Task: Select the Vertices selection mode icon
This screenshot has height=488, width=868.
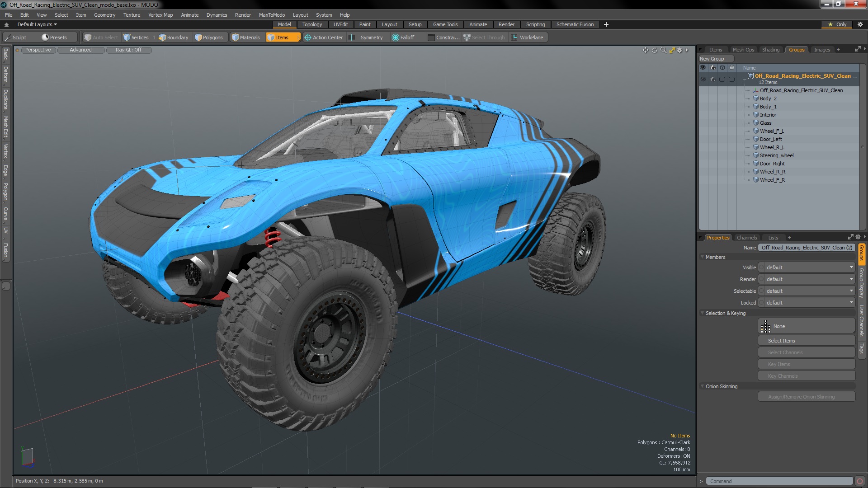Action: pyautogui.click(x=127, y=38)
